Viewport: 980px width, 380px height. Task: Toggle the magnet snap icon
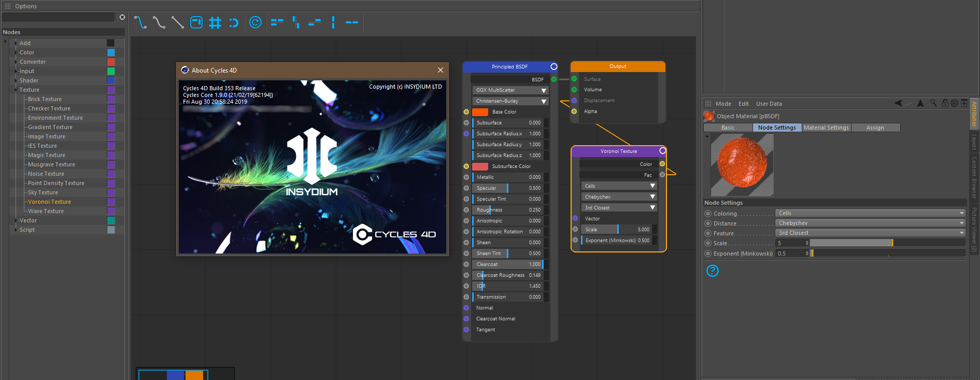[234, 22]
